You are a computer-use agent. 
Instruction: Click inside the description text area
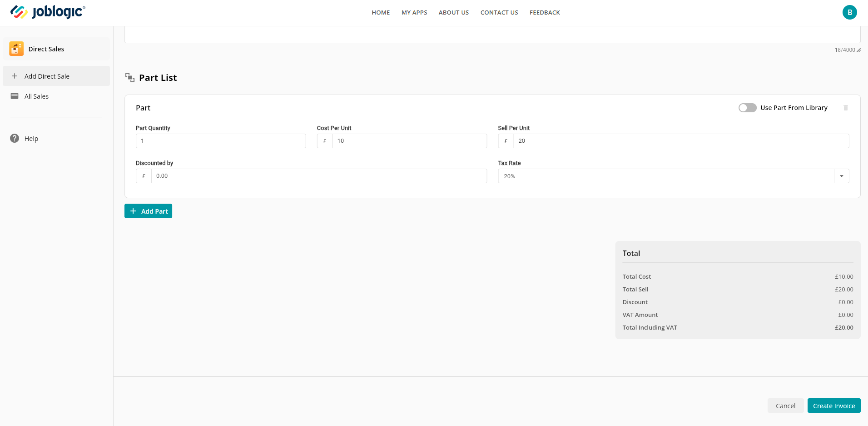492,35
